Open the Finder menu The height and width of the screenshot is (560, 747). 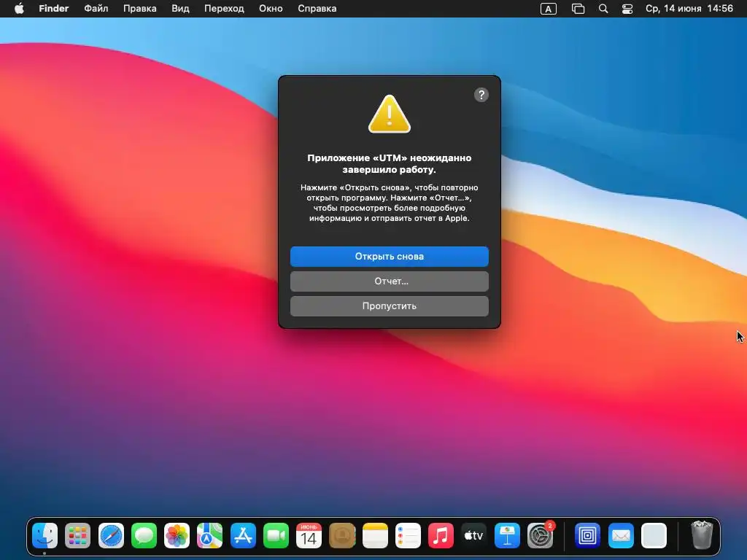54,9
